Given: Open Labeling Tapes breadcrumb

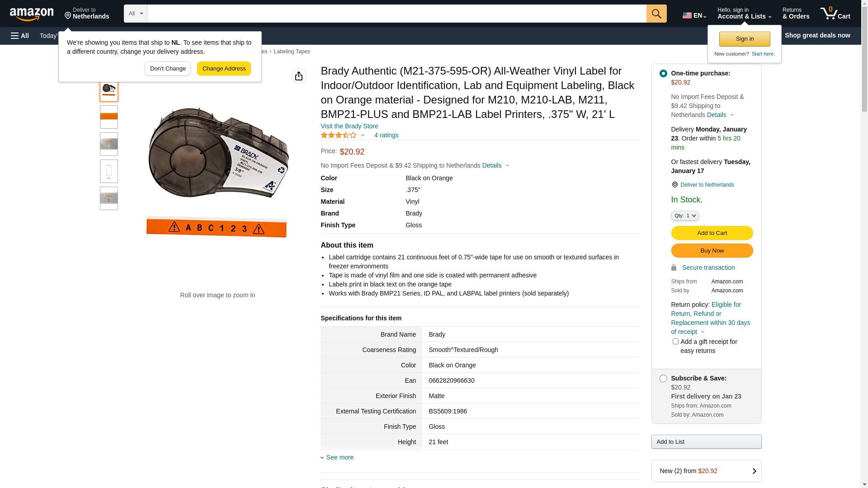Looking at the screenshot, I should 292,52.
